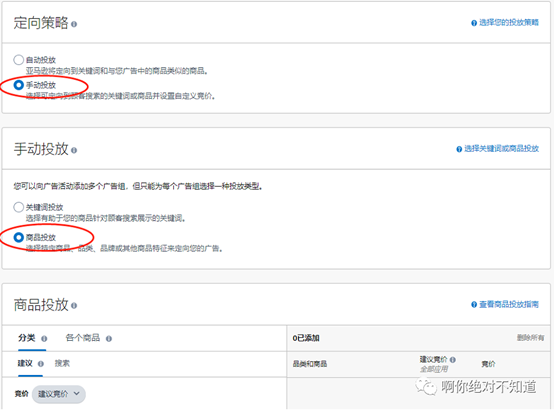Click info icon next to 分类 tab
Image resolution: width=554 pixels, height=411 pixels.
click(44, 339)
